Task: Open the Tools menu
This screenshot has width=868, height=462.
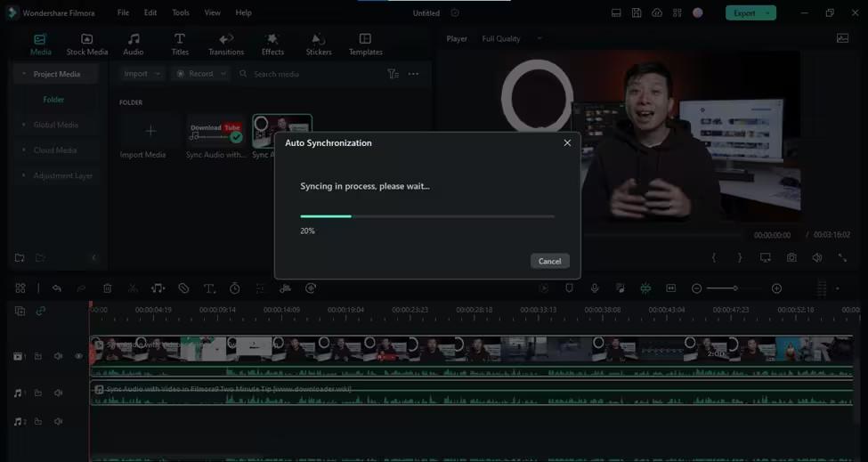Action: pos(181,12)
